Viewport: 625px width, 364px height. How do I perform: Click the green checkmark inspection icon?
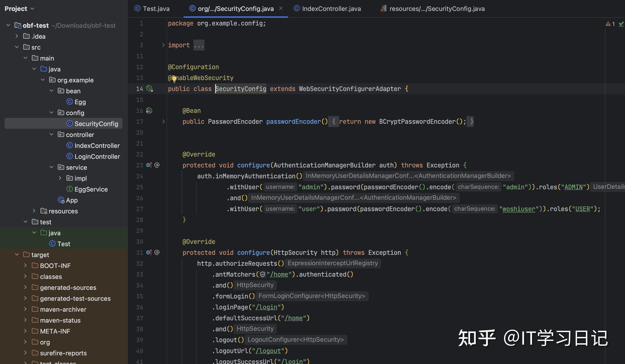[x=621, y=24]
